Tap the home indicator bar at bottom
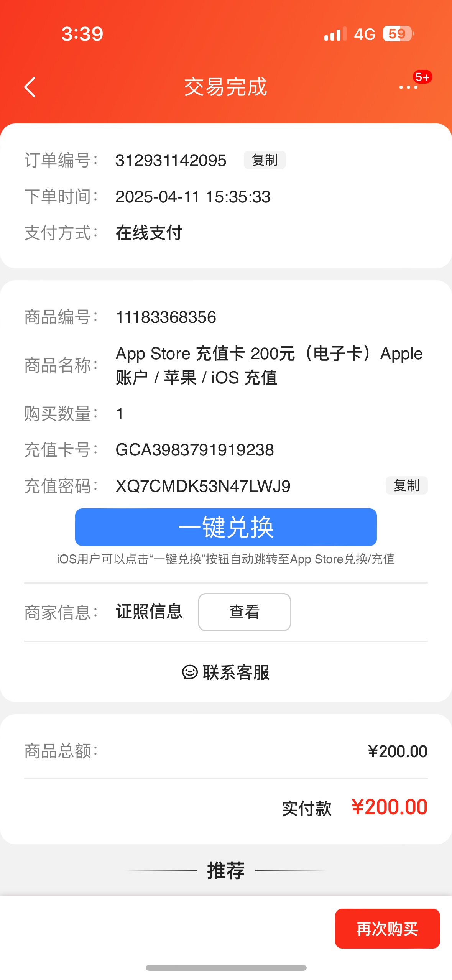Image resolution: width=452 pixels, height=980 pixels. [x=226, y=968]
